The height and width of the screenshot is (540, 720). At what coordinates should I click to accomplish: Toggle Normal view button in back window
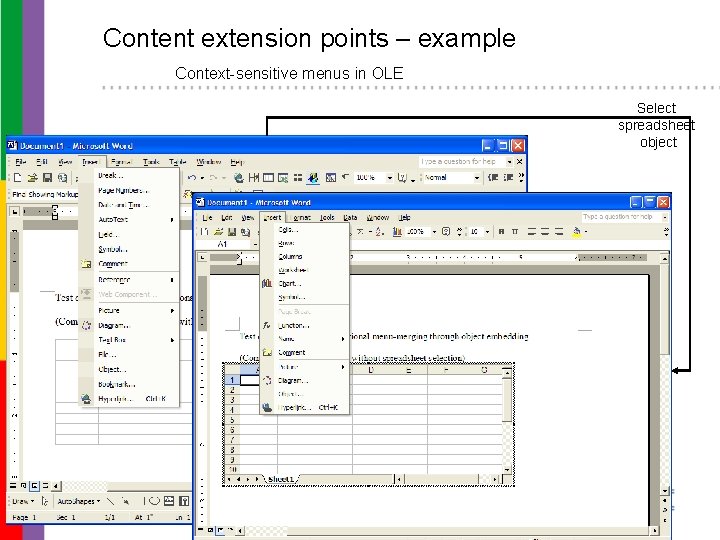click(x=13, y=485)
